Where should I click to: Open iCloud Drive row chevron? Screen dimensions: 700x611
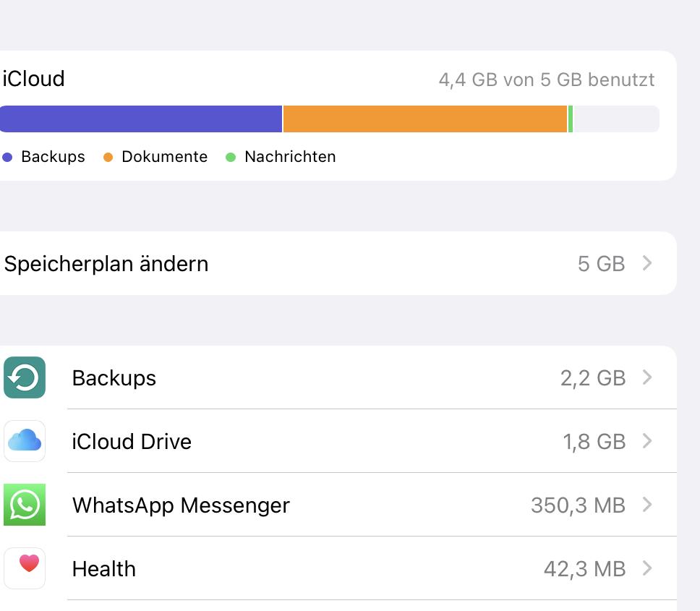(647, 441)
